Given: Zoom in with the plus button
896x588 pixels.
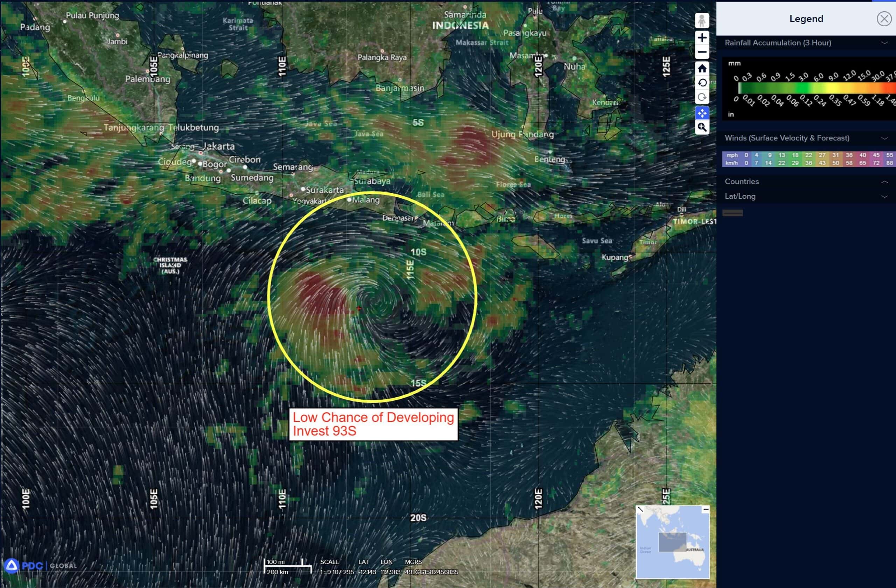Looking at the screenshot, I should (x=702, y=38).
